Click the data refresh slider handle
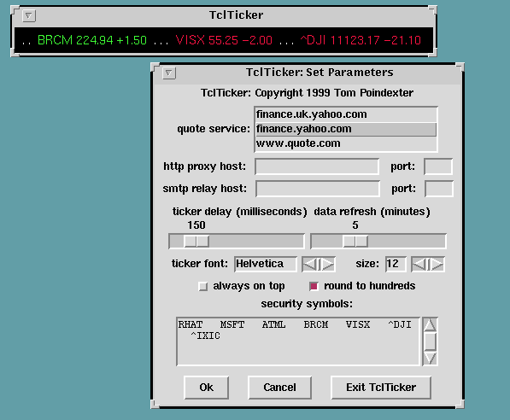Screen dimensions: 510x420 point(355,242)
